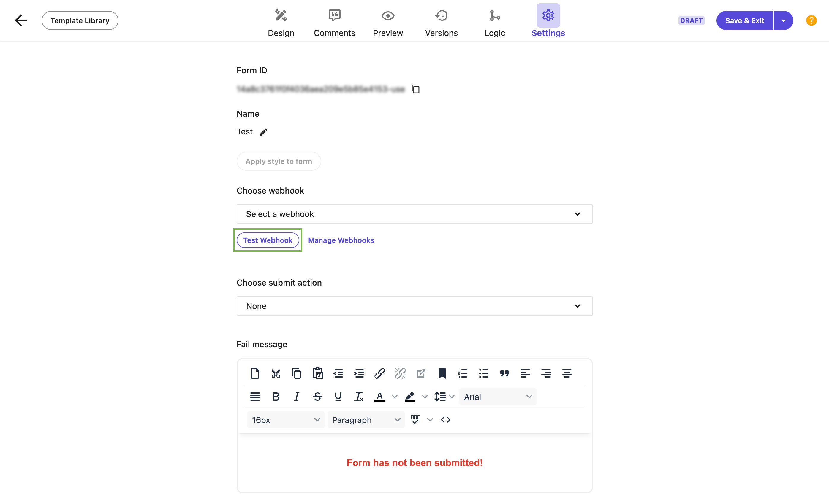
Task: Apply bulleted list formatting
Action: (x=483, y=373)
